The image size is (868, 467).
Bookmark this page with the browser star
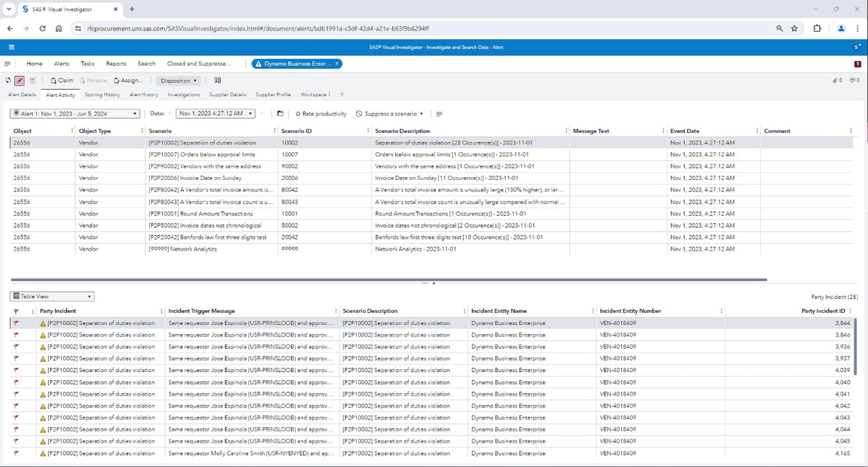(795, 29)
